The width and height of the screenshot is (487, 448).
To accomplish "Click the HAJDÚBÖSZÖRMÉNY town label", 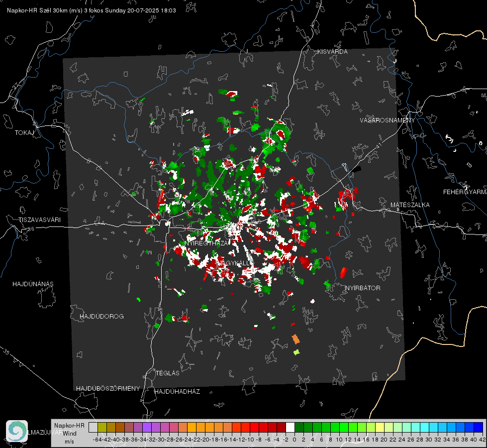I will point(108,389).
